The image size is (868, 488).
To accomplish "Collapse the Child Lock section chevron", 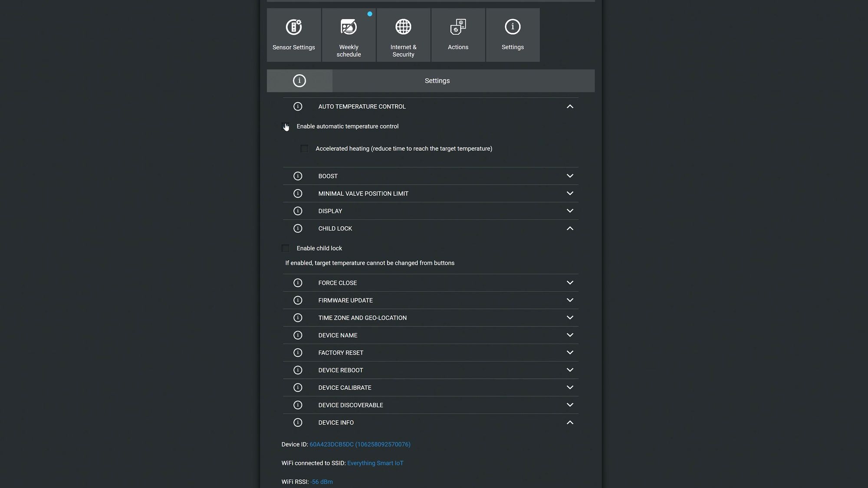I will pyautogui.click(x=570, y=228).
